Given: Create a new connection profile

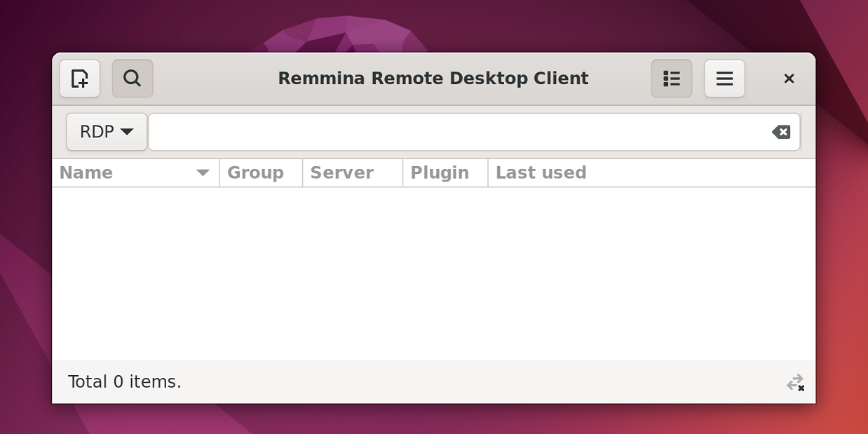Looking at the screenshot, I should pos(79,79).
